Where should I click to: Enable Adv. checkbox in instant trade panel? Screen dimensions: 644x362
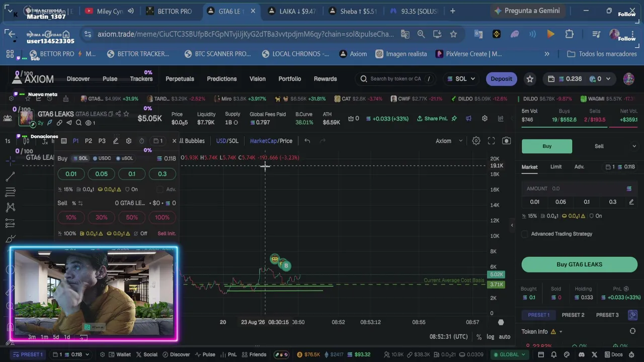[x=160, y=189]
